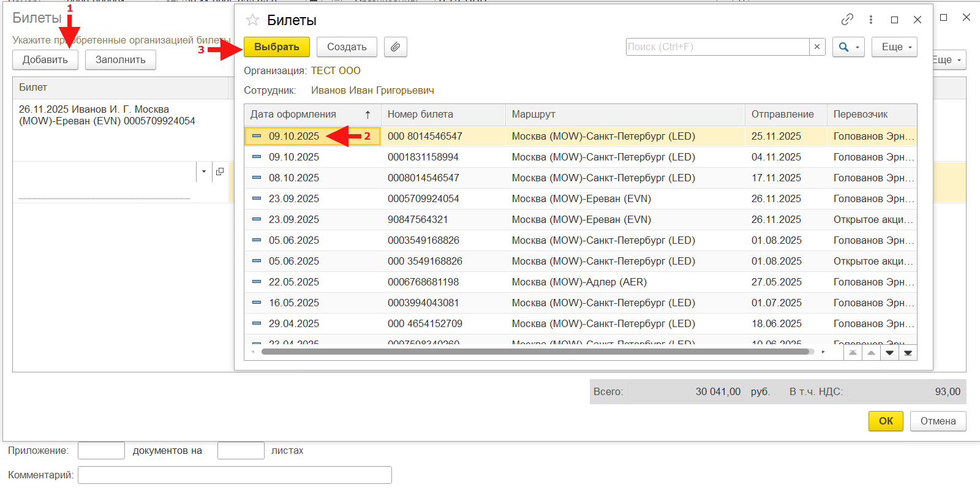Add Билеты dialog to favorites star
This screenshot has height=490, width=980.
[252, 20]
